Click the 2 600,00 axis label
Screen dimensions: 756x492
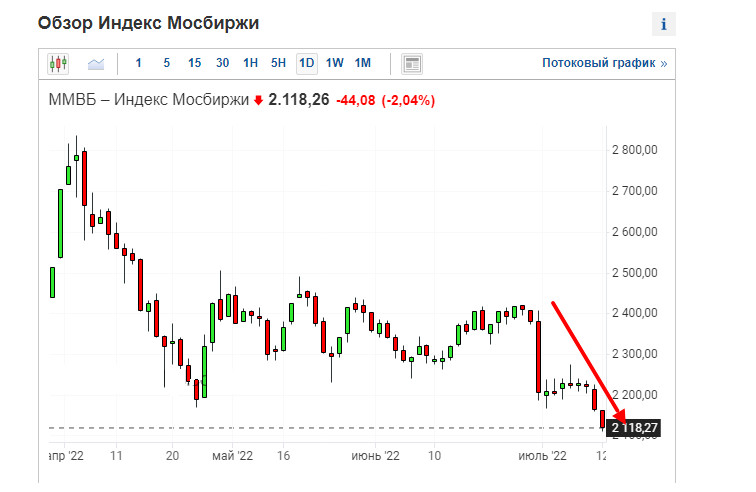pyautogui.click(x=634, y=232)
